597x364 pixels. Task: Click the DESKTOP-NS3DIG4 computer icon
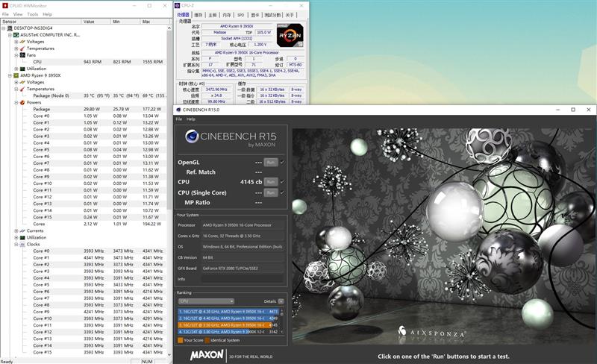point(10,28)
